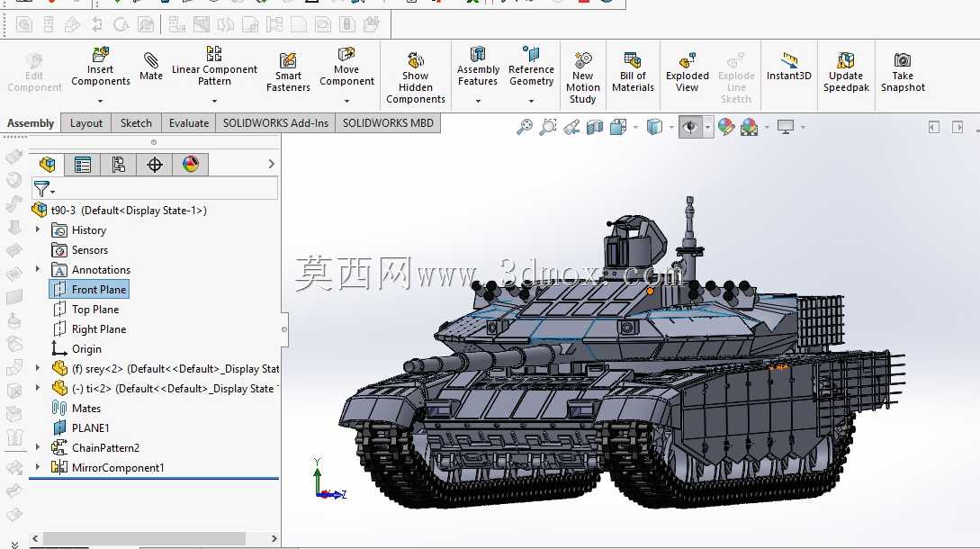Select Sensors folder in tree

coord(80,250)
